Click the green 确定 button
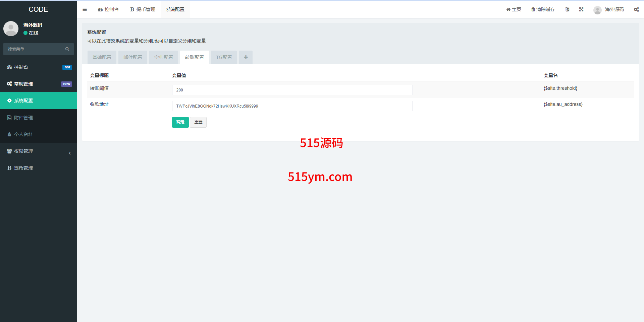644x322 pixels. coord(180,122)
